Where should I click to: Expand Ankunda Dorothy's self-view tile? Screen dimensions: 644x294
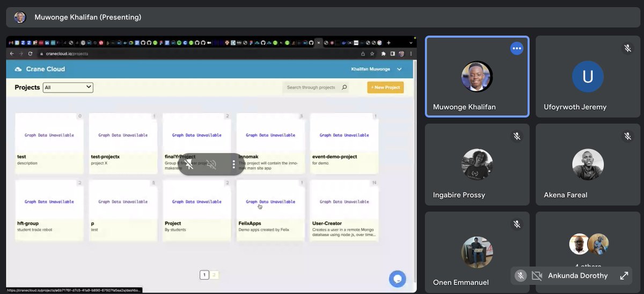pos(624,276)
